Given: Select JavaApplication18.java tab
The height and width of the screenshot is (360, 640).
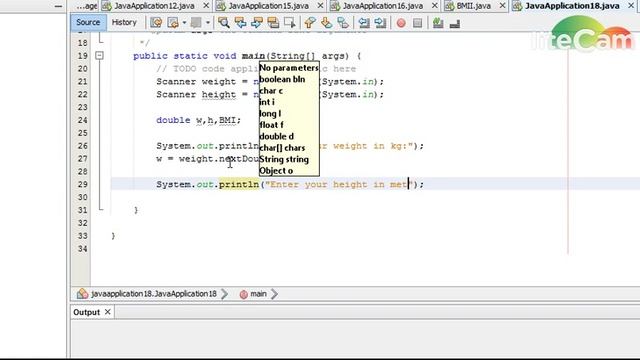Looking at the screenshot, I should click(572, 6).
